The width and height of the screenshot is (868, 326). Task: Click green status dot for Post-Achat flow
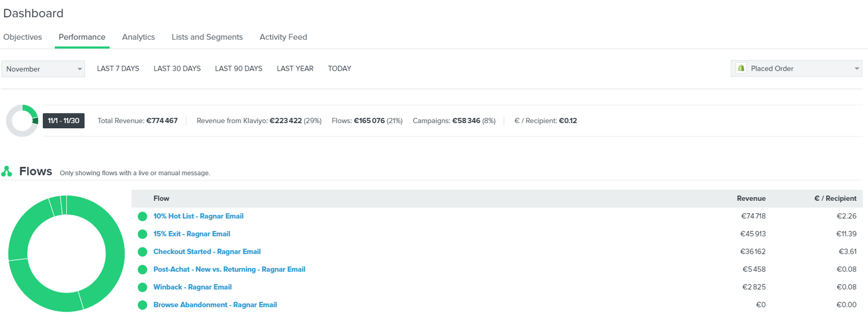[142, 269]
